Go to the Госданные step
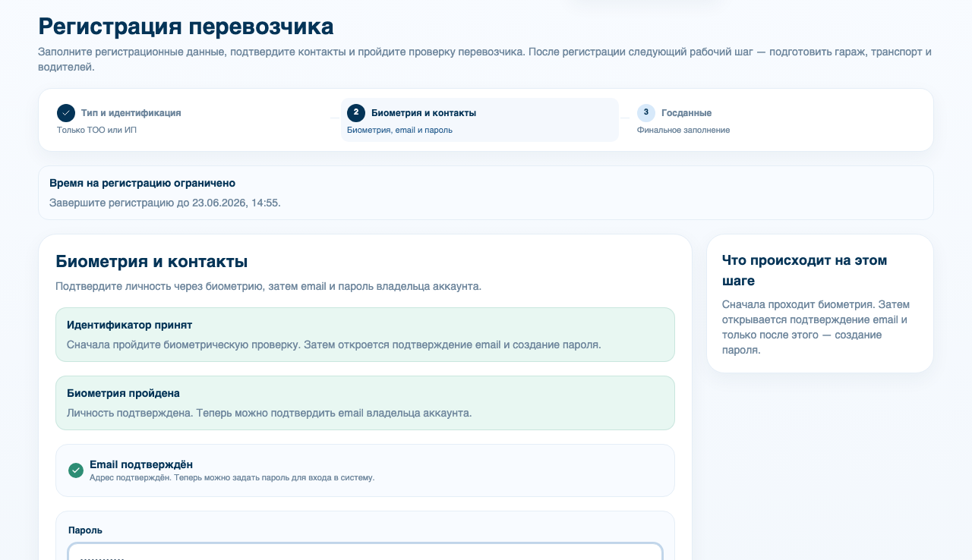The height and width of the screenshot is (560, 972). tap(770, 120)
